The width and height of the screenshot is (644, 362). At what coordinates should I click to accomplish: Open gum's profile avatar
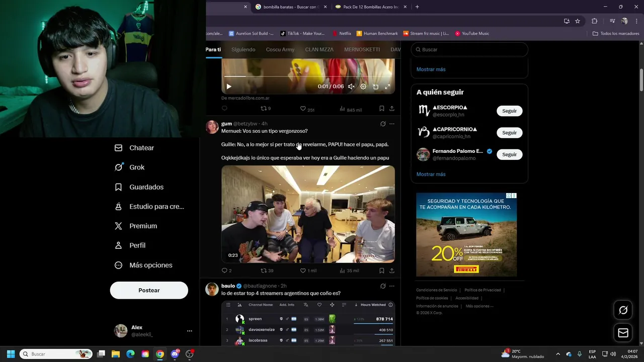(212, 127)
